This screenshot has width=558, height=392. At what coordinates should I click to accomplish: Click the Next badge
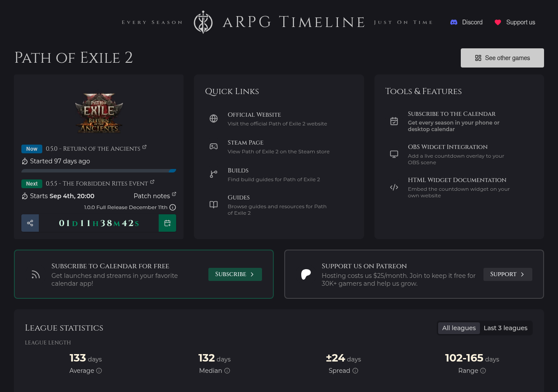(x=32, y=184)
